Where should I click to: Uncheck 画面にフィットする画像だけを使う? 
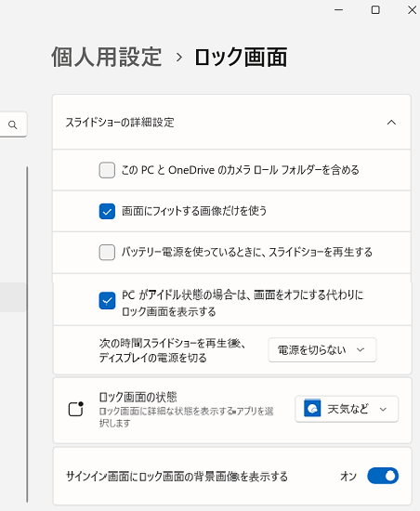tap(107, 211)
